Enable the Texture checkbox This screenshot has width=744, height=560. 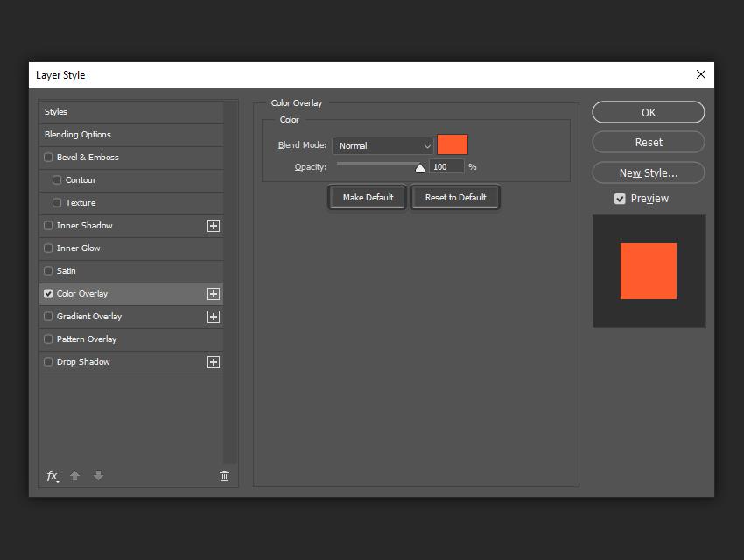coord(57,202)
